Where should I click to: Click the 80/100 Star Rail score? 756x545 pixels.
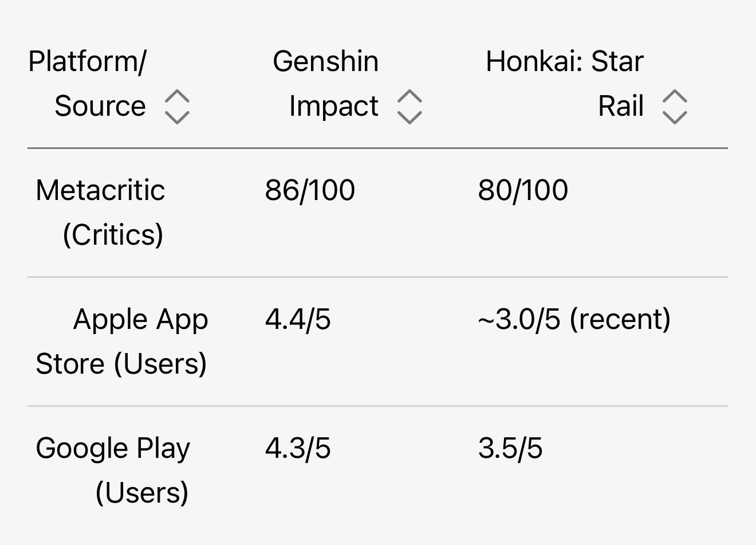523,190
